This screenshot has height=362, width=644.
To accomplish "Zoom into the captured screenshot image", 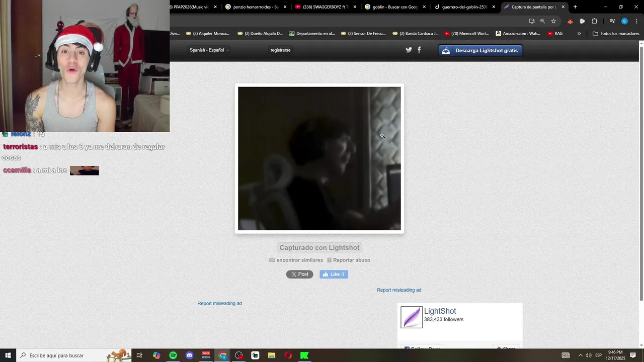I will click(x=319, y=158).
